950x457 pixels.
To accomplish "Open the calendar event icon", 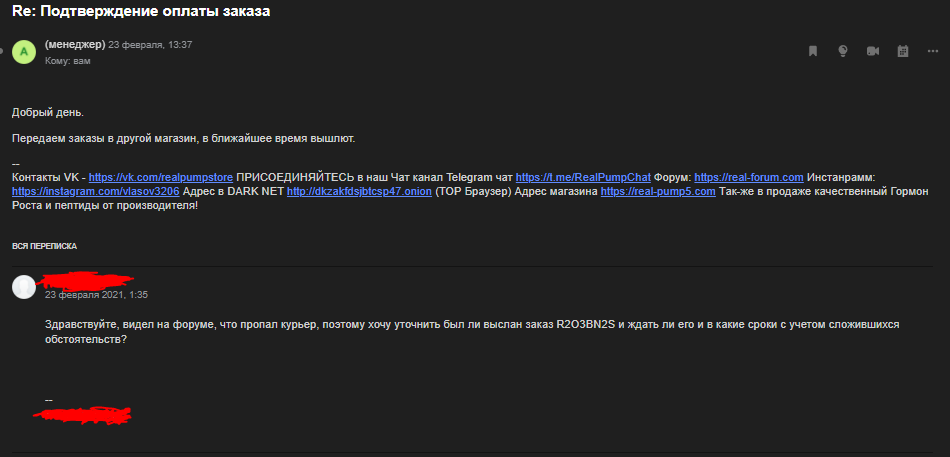I will (x=902, y=51).
